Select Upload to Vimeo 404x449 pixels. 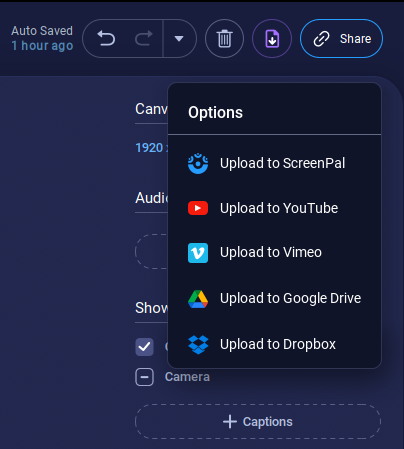[x=274, y=253]
